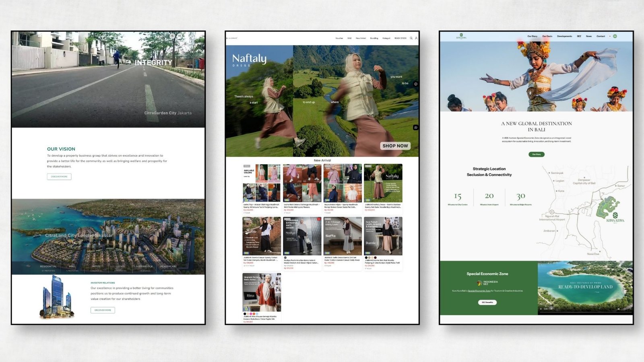Image resolution: width=644 pixels, height=362 pixels.
Task: Select Superblock property category tab
Action: click(144, 267)
